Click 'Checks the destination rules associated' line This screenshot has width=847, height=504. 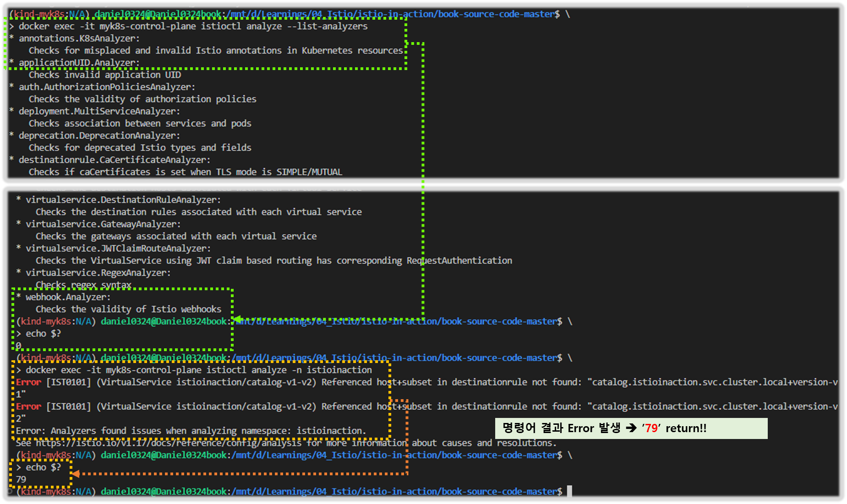point(199,212)
